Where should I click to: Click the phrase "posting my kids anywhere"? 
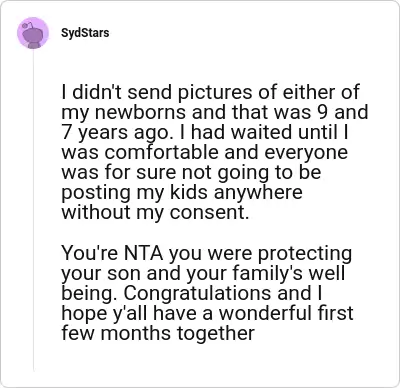182,193
